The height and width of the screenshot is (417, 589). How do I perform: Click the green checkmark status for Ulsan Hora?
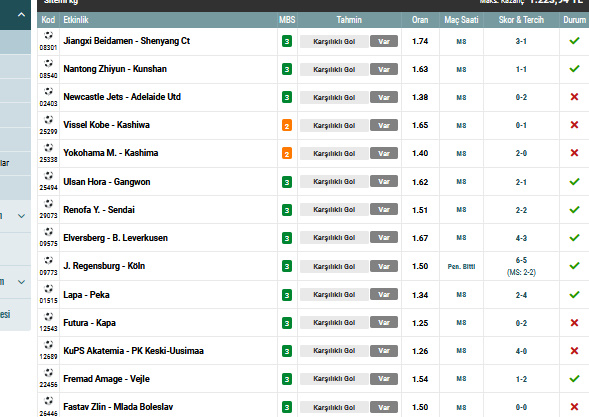[574, 182]
